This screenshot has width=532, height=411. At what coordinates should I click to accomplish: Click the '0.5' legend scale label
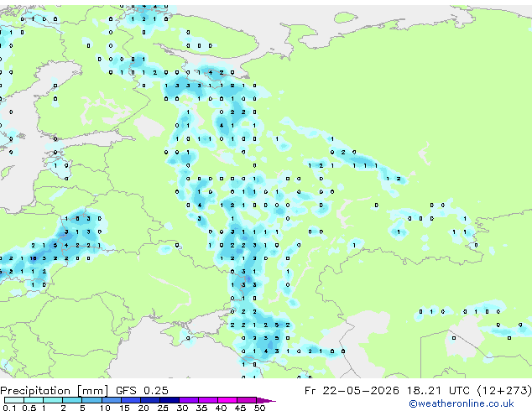29,408
